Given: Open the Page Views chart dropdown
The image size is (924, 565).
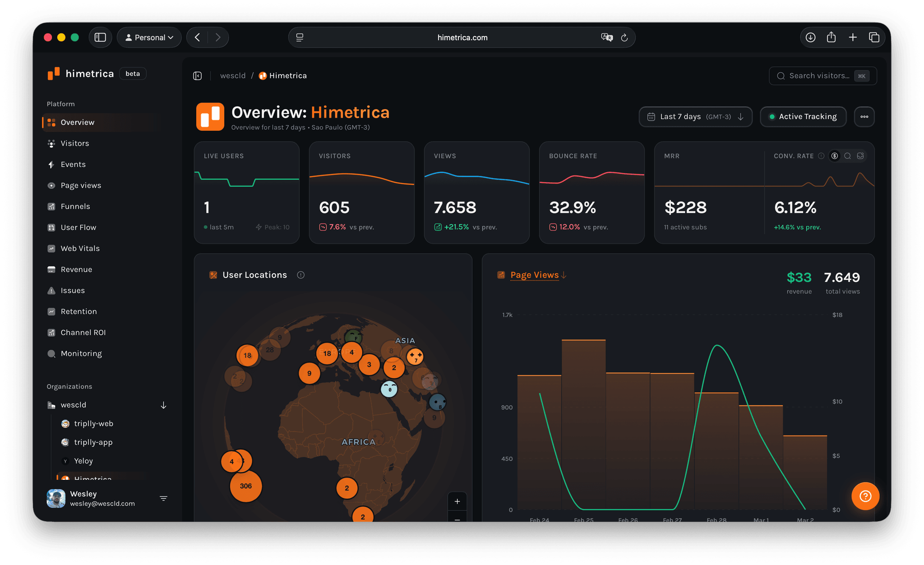Looking at the screenshot, I should pyautogui.click(x=538, y=275).
